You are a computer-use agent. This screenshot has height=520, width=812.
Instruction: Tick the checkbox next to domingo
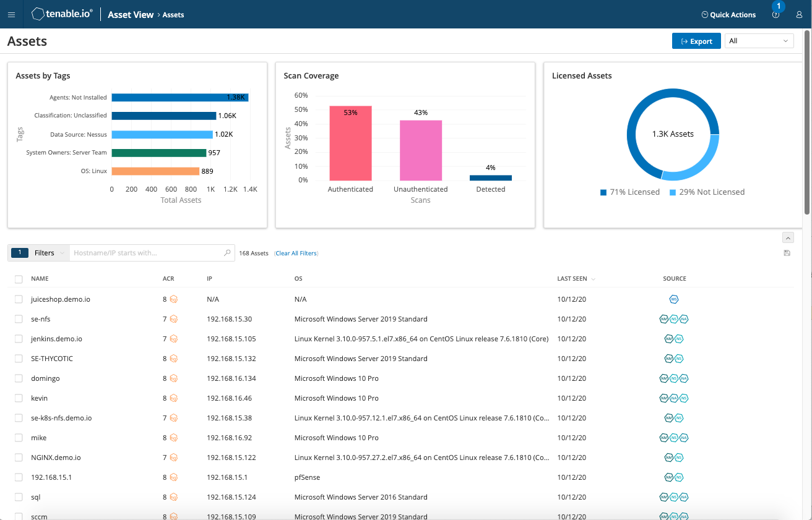[19, 378]
